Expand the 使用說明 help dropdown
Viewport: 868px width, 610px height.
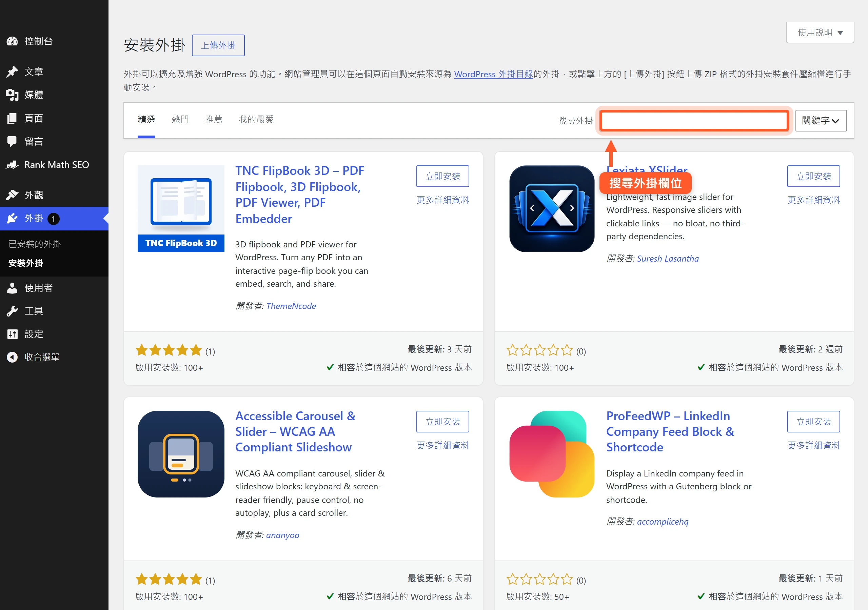(820, 33)
